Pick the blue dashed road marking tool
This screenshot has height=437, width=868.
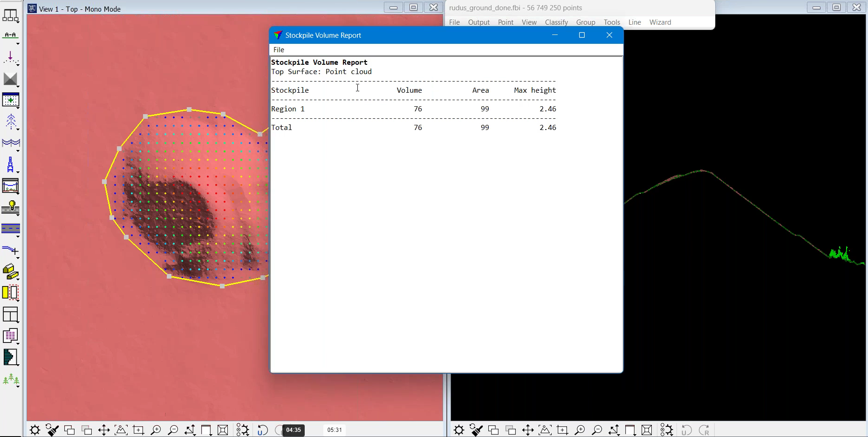(10, 229)
